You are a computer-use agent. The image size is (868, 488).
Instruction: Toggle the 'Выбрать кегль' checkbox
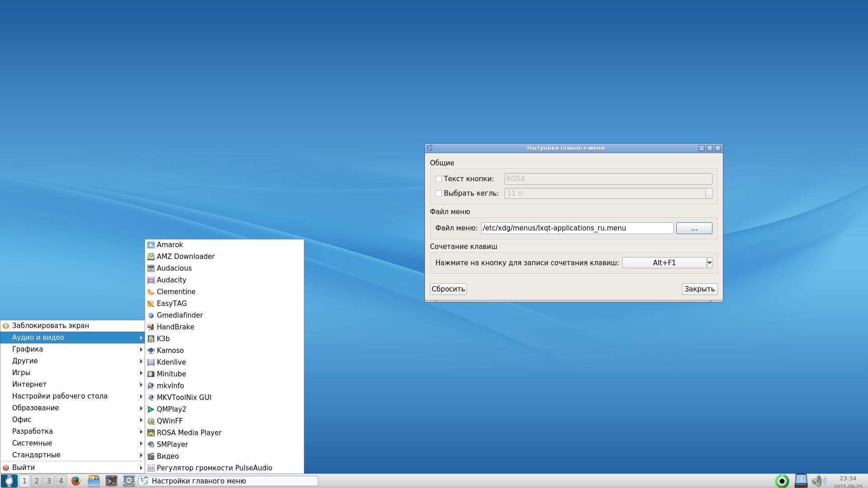(x=439, y=193)
